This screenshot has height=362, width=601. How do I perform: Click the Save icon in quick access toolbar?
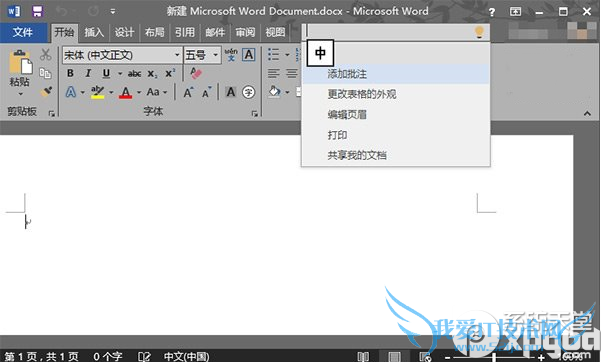[37, 12]
